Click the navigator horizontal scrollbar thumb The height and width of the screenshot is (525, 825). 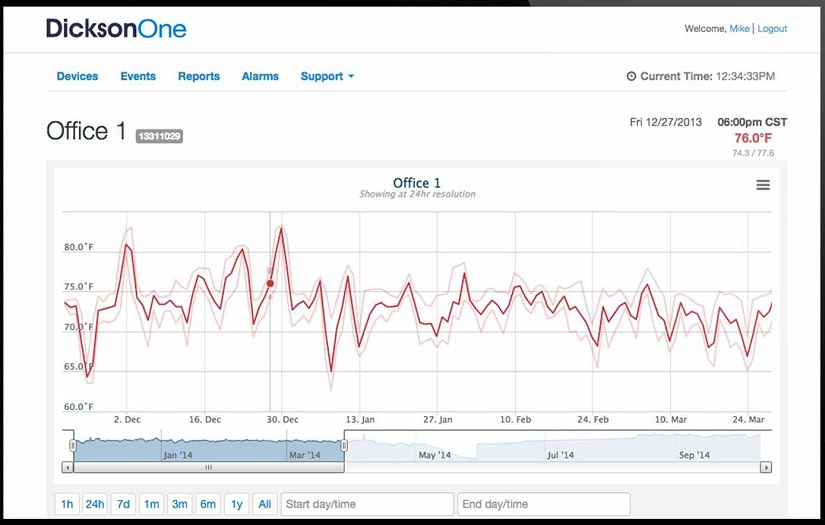(209, 467)
